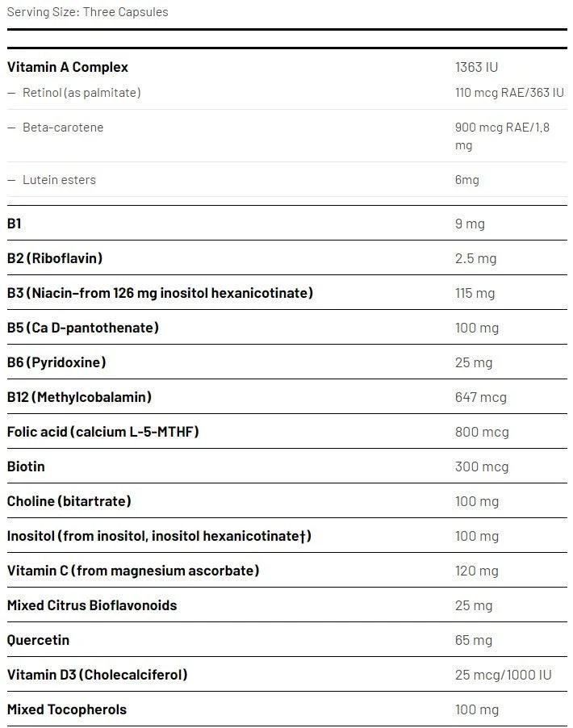Click Choline (bitartrate) label

click(x=69, y=501)
